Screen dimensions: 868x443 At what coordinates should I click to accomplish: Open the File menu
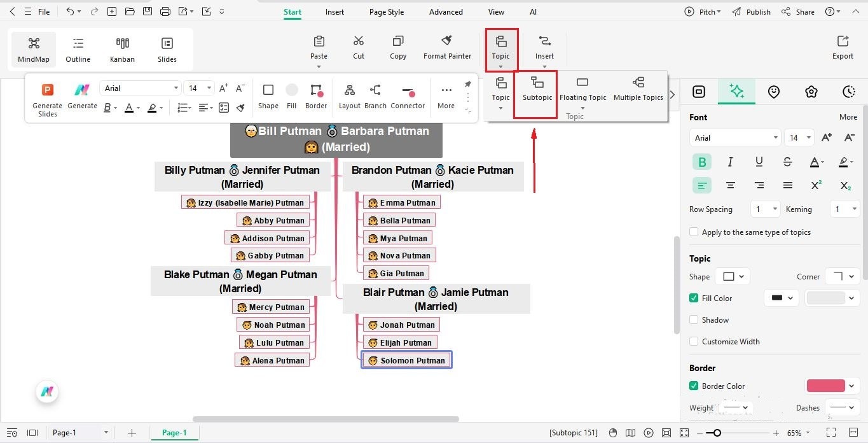point(44,12)
